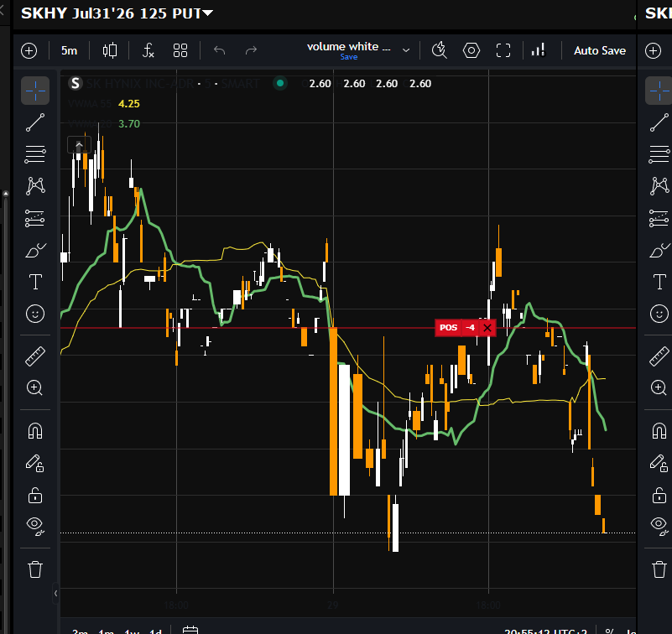Click the 20:55:12 UTC+2 timezone selector
This screenshot has width=672, height=634.
tap(545, 631)
